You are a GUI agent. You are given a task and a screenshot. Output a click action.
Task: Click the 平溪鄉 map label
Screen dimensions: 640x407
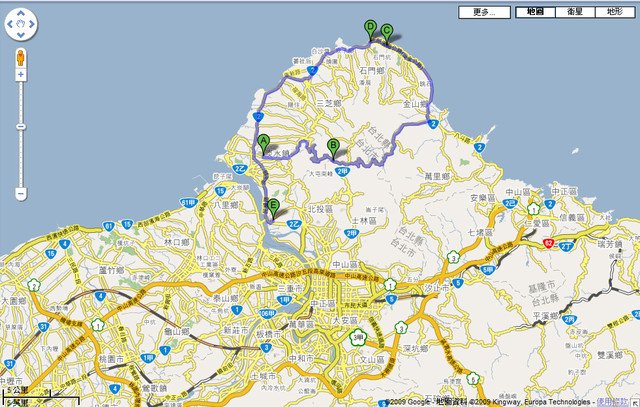pyautogui.click(x=546, y=316)
